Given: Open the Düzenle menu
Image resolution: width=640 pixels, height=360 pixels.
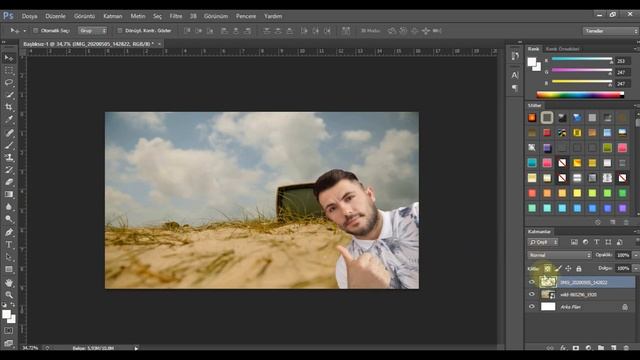Looking at the screenshot, I should tap(55, 16).
